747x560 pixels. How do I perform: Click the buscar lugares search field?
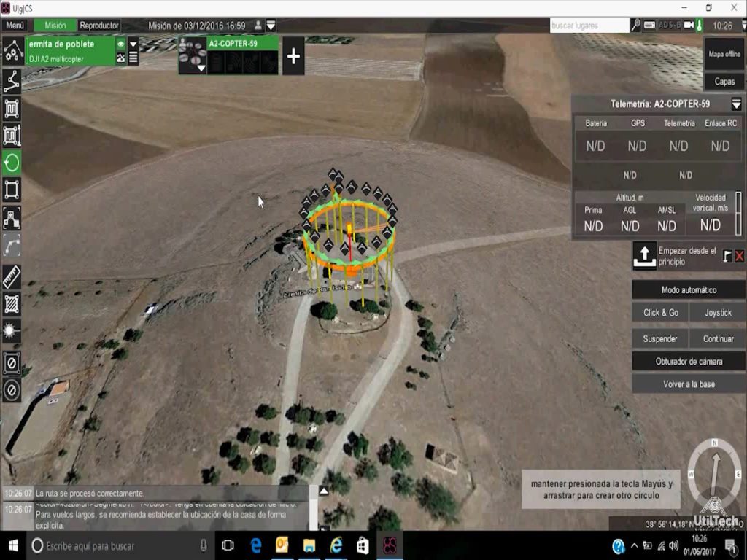tap(589, 26)
